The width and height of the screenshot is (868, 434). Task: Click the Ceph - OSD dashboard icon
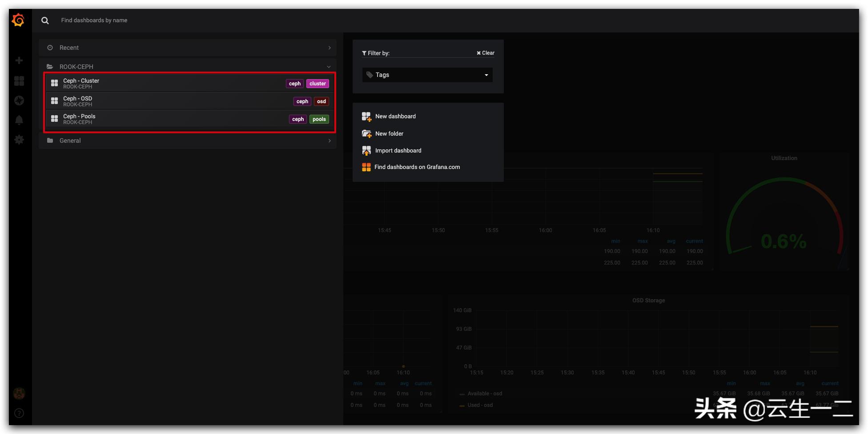click(55, 101)
